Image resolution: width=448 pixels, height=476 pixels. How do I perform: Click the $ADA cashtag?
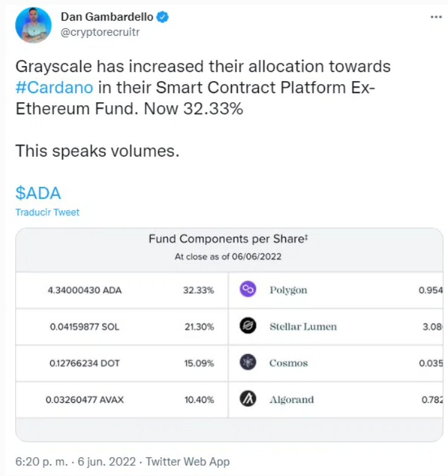pyautogui.click(x=38, y=193)
